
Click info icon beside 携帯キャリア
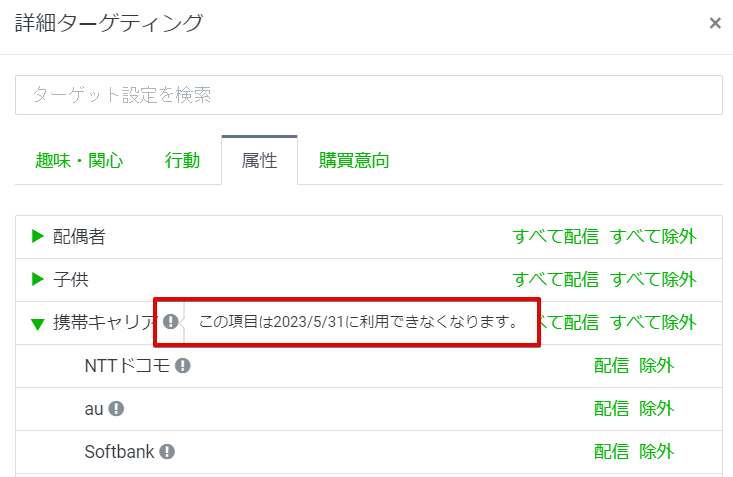(171, 322)
